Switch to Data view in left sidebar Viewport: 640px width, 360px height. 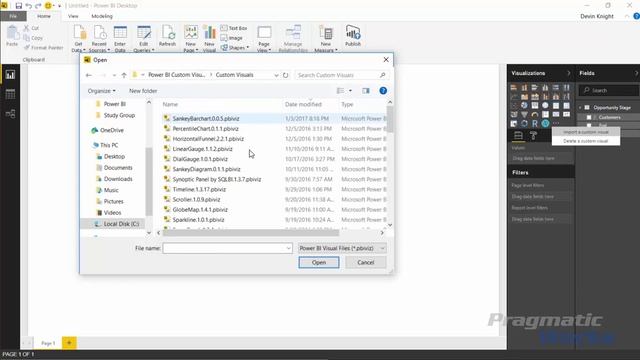(10, 94)
